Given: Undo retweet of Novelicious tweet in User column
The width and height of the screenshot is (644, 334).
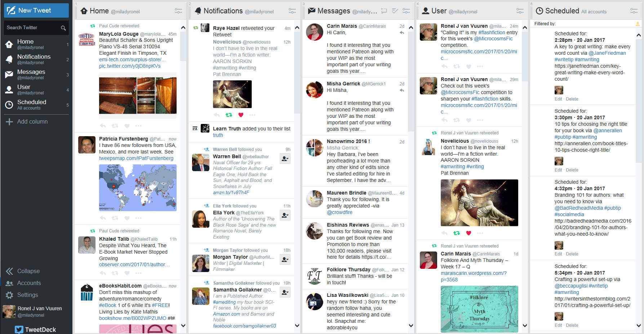Looking at the screenshot, I should (457, 233).
